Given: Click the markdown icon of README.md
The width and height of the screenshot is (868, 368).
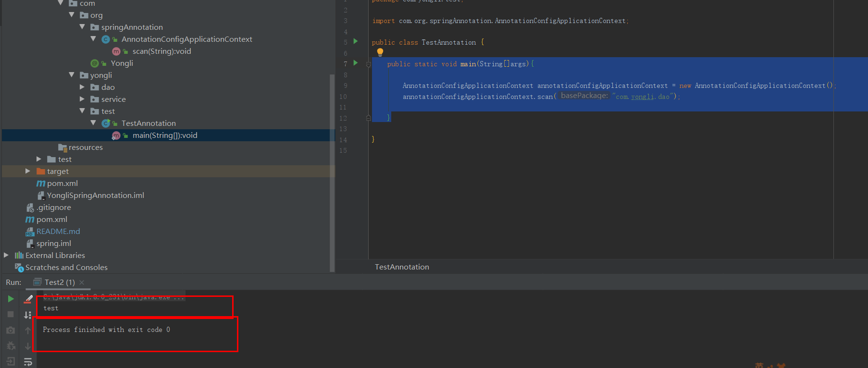Looking at the screenshot, I should point(30,232).
